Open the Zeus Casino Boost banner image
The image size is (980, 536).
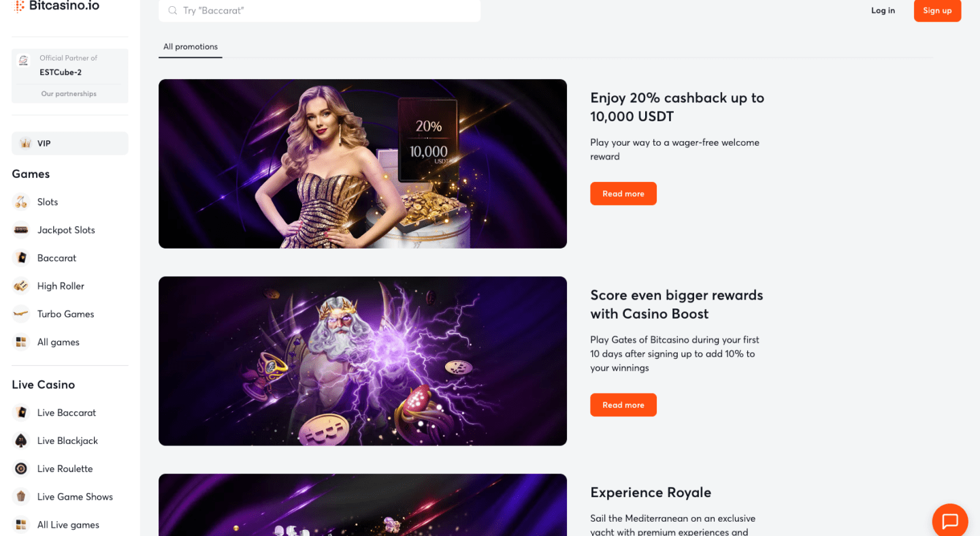tap(363, 361)
